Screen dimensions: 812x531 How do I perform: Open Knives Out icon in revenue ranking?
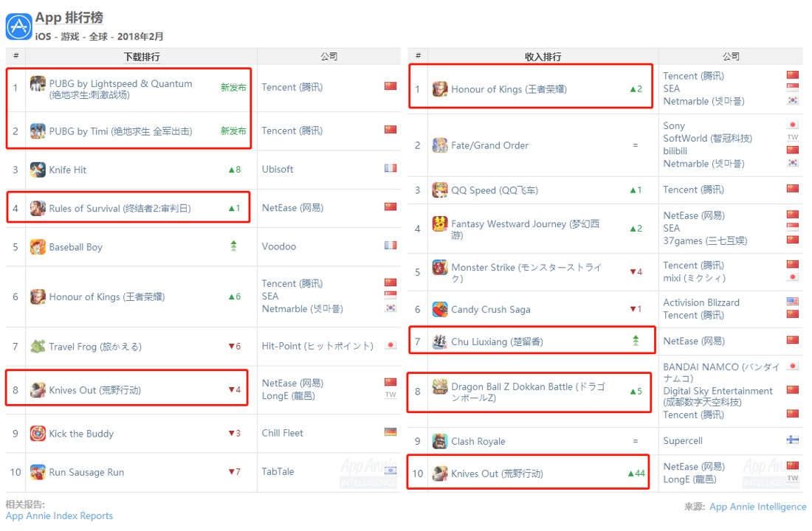pyautogui.click(x=440, y=473)
